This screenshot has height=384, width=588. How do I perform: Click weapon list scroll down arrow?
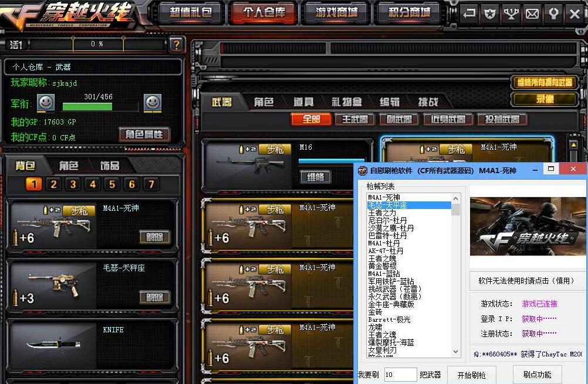(x=455, y=352)
